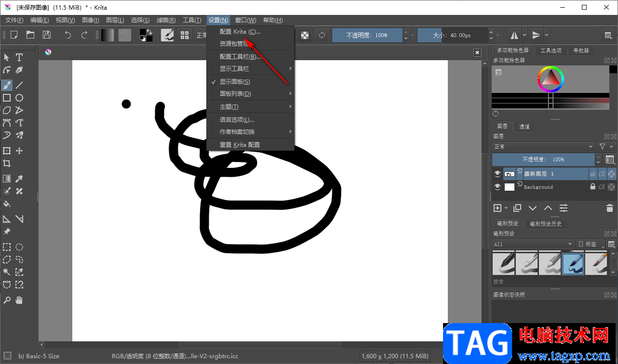Select the Calligraphy tool
Screen dimensions: 618x364
pos(19,70)
